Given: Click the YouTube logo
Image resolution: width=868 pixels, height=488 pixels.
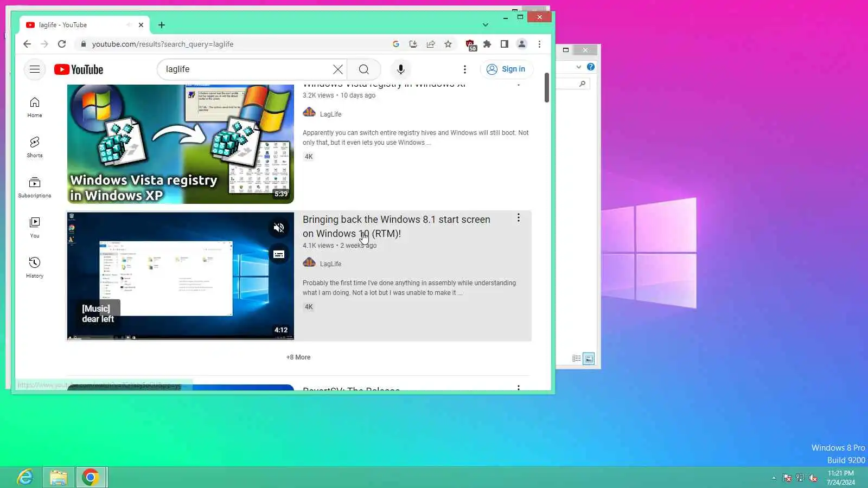Looking at the screenshot, I should [x=79, y=69].
